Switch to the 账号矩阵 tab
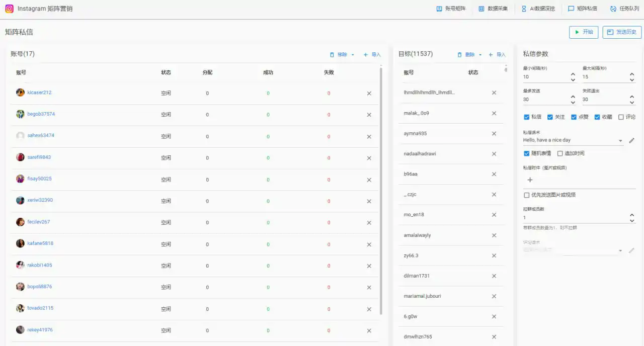The height and width of the screenshot is (346, 644). coord(451,9)
